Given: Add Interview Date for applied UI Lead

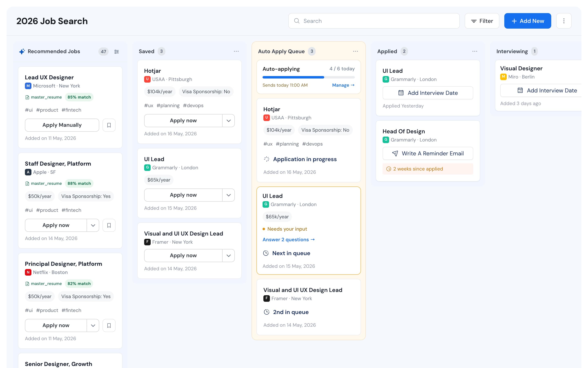Looking at the screenshot, I should coord(428,93).
